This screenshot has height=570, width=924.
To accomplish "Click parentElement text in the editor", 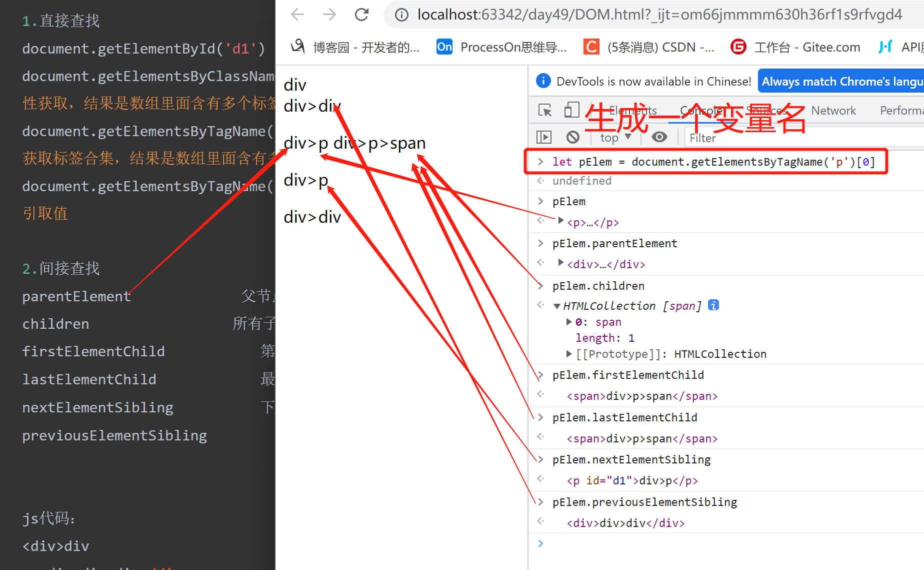I will (76, 296).
